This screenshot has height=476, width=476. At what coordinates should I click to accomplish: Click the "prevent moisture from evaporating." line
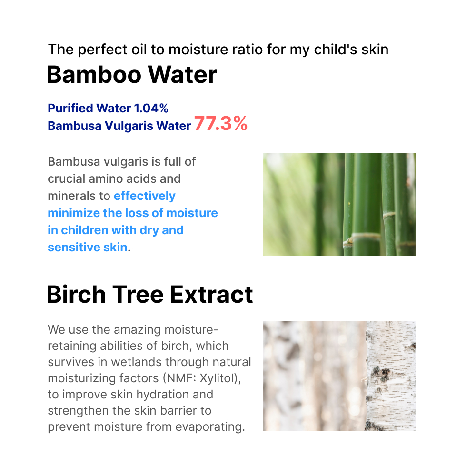[x=146, y=427]
